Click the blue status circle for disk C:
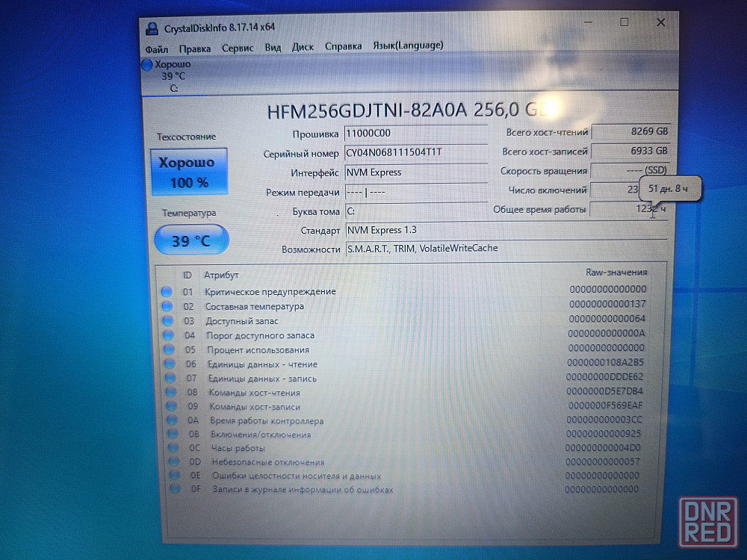Viewport: 747px width, 560px height. click(x=147, y=65)
